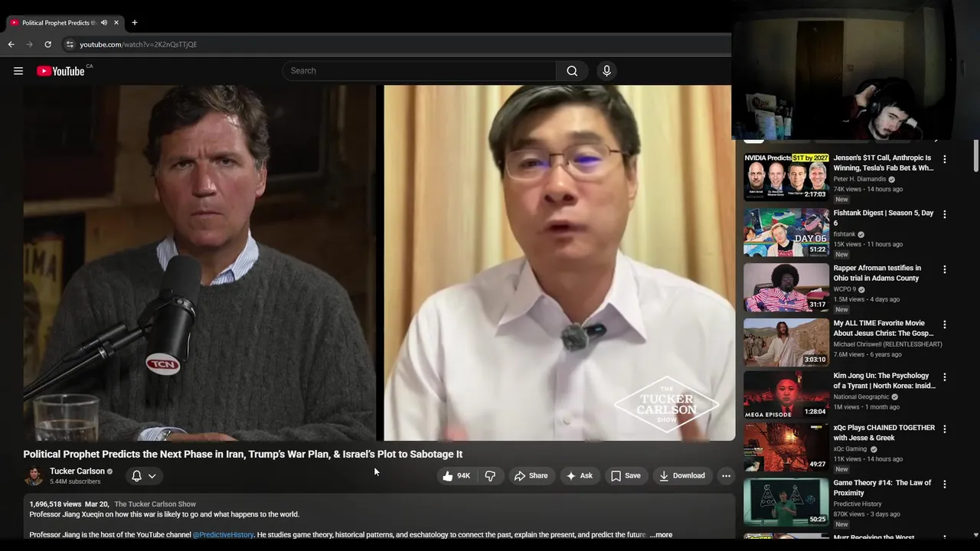This screenshot has width=980, height=551.
Task: Open options menu for Rapper Afroman video
Action: click(x=945, y=269)
